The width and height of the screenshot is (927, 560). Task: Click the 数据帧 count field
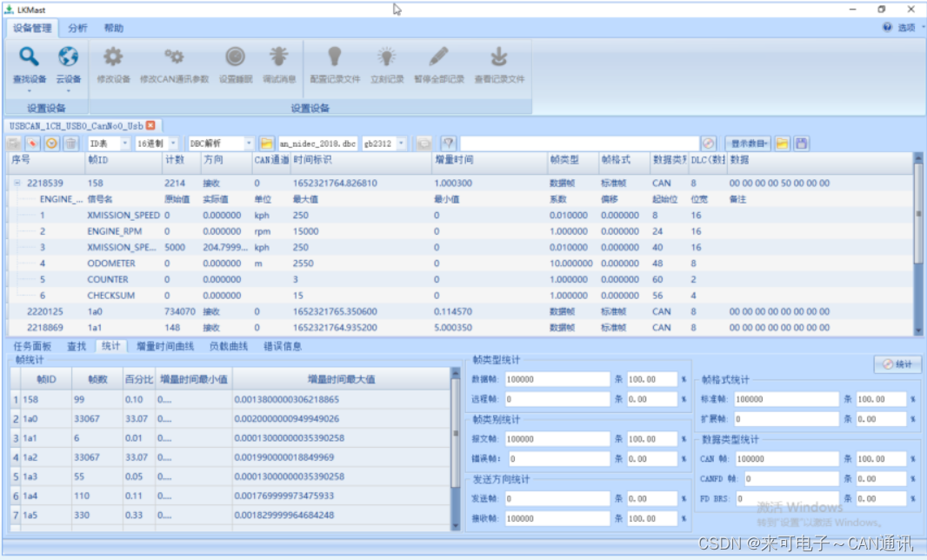coord(557,379)
